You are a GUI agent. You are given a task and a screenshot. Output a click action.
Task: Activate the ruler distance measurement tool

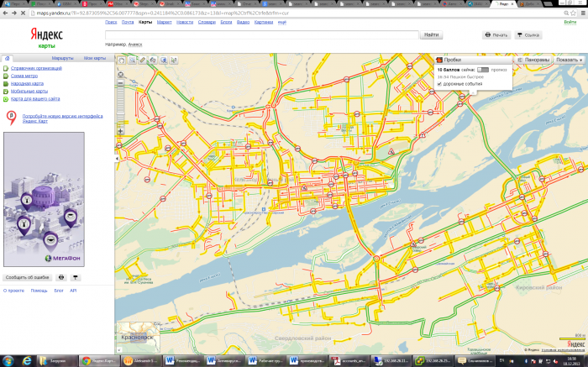pyautogui.click(x=142, y=60)
